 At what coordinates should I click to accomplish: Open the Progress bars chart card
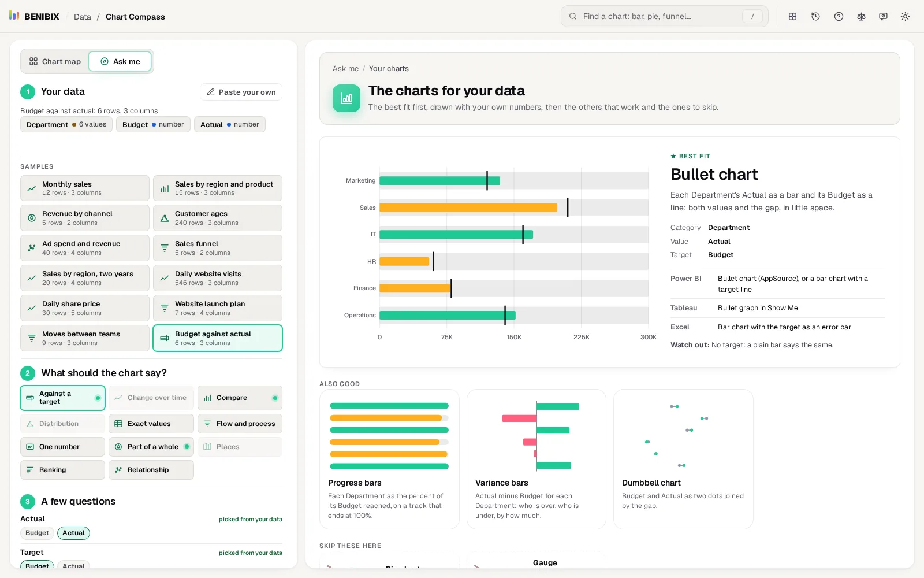(x=389, y=459)
